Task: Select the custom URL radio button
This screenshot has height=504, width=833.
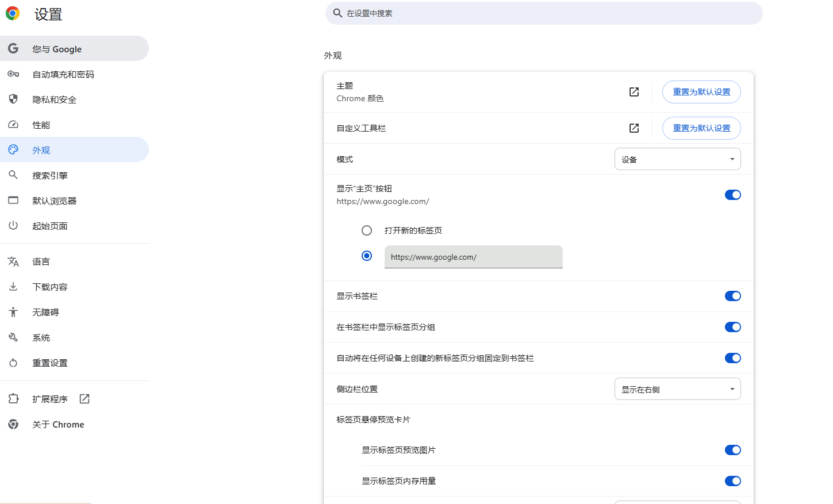Action: tap(367, 256)
